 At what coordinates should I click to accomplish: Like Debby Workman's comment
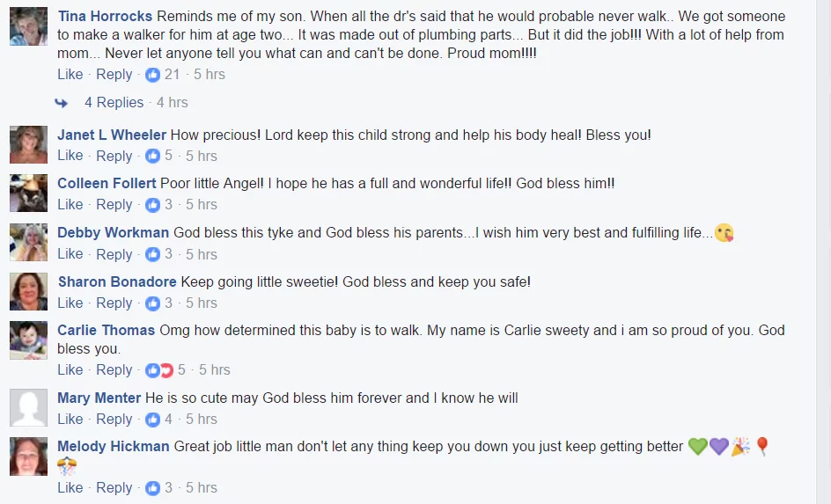coord(70,254)
